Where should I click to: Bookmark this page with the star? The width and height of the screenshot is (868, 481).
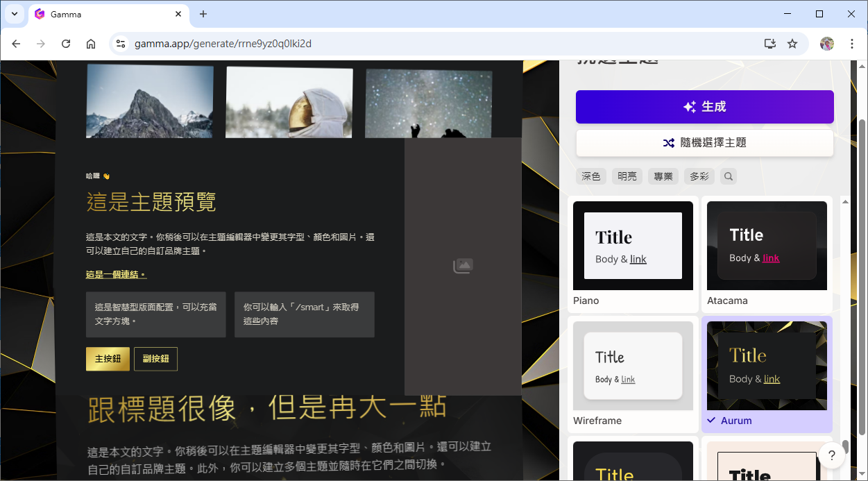[x=792, y=44]
